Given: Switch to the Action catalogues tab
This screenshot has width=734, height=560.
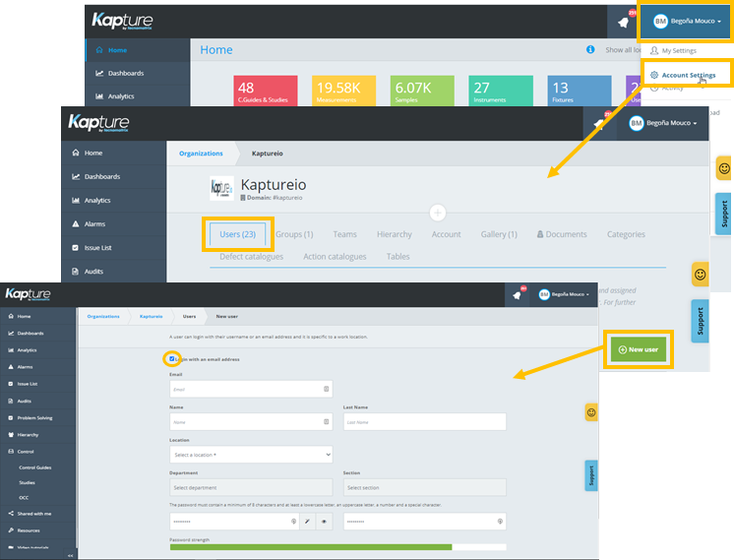Looking at the screenshot, I should tap(335, 257).
